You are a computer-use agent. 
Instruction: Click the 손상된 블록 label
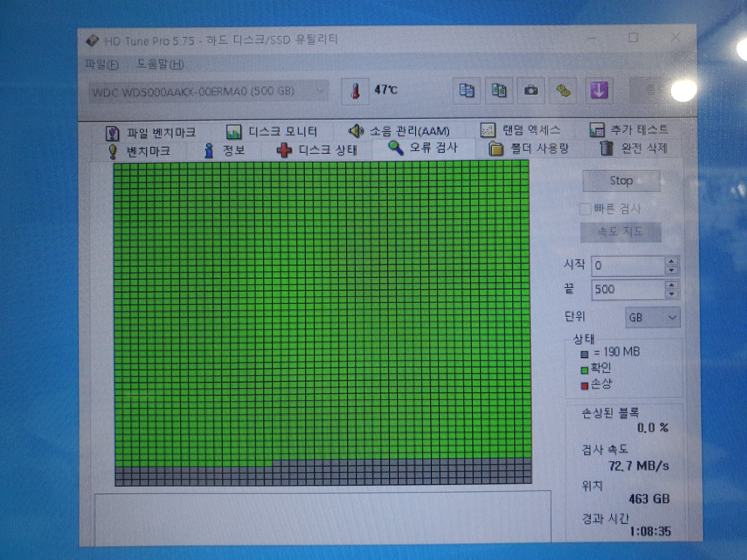click(x=610, y=412)
